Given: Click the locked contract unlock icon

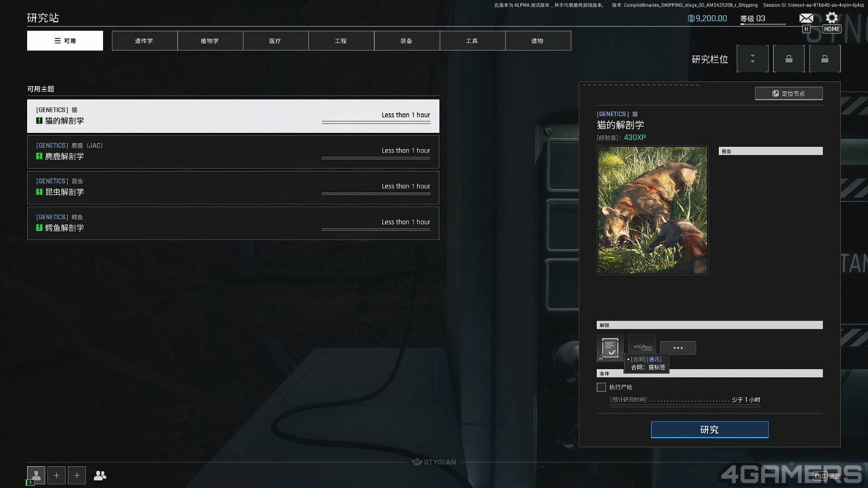Looking at the screenshot, I should coord(610,348).
